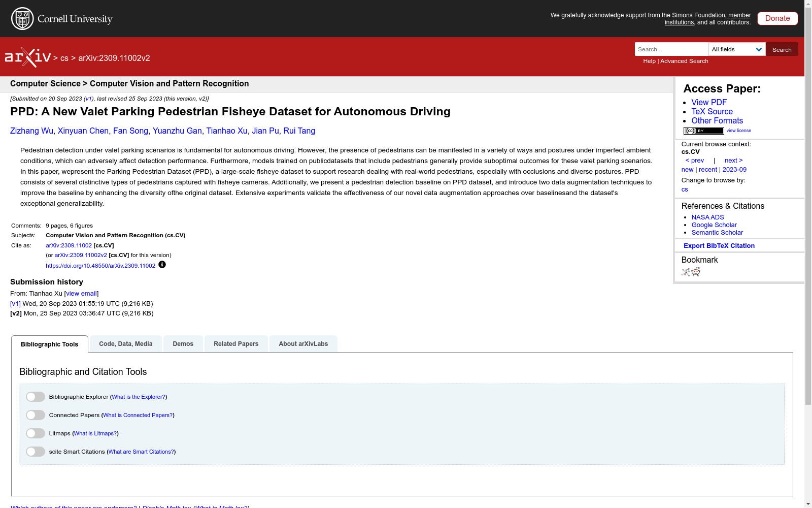Click arXiv:2309.11002 cite link
Viewport: 812px width, 508px height.
point(69,245)
